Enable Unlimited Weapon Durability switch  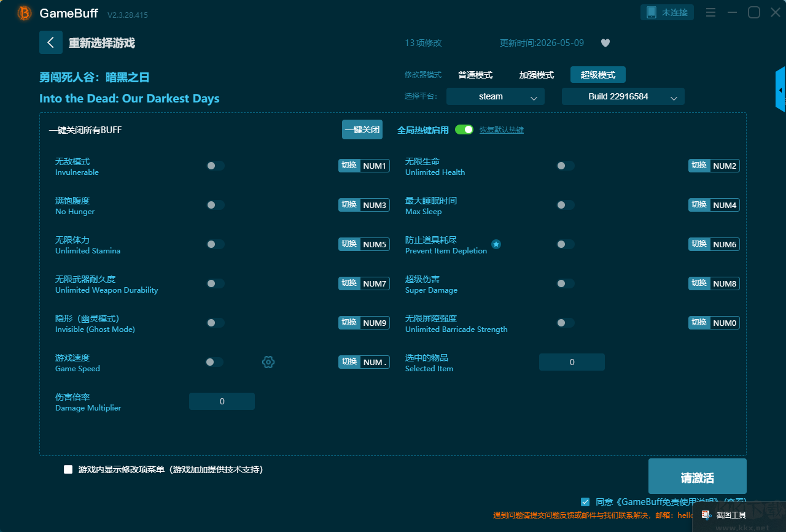coord(216,283)
